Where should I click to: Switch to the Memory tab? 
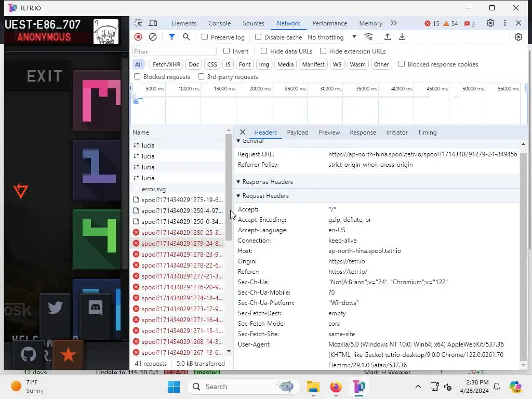[x=370, y=23]
